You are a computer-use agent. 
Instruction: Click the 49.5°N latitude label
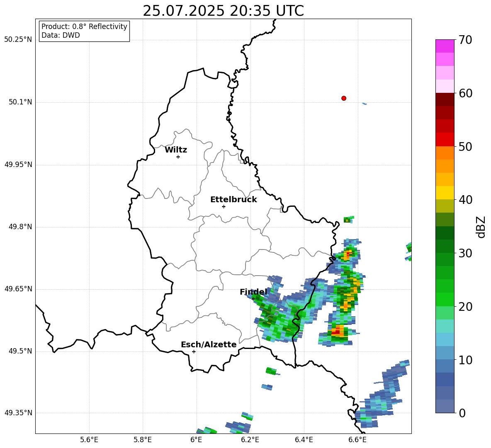coord(20,351)
